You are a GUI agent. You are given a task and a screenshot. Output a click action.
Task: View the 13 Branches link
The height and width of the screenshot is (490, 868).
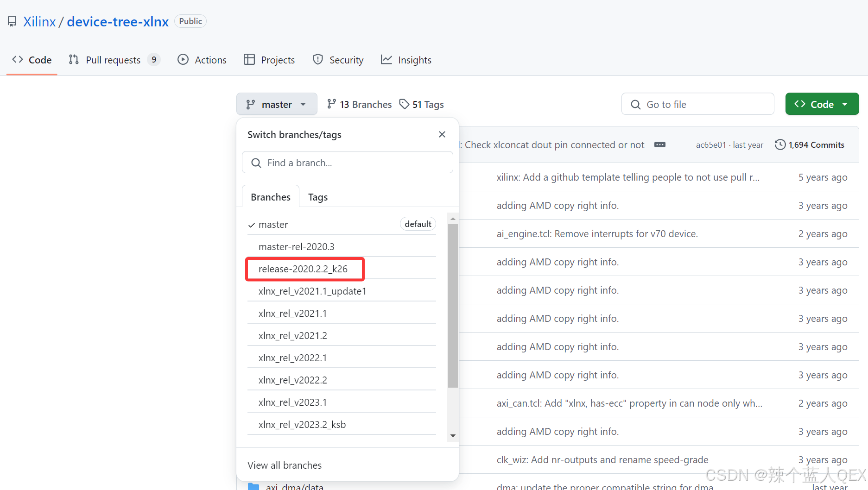coord(360,104)
